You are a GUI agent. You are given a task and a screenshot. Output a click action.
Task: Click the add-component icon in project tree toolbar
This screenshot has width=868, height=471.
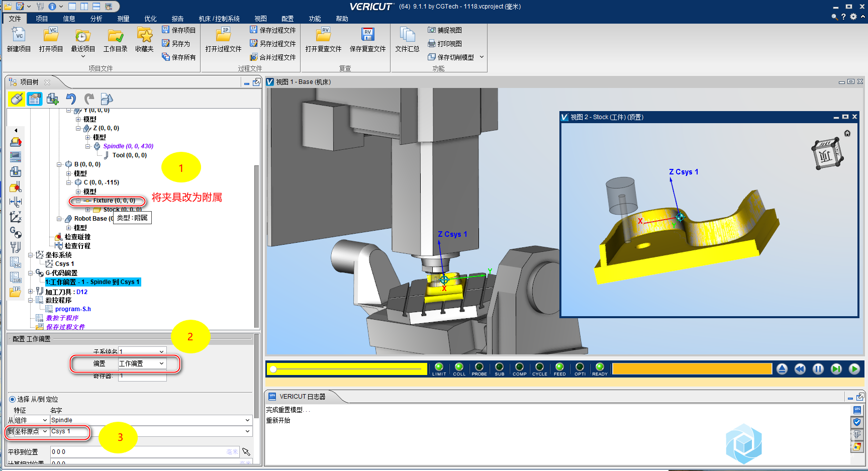[x=52, y=99]
